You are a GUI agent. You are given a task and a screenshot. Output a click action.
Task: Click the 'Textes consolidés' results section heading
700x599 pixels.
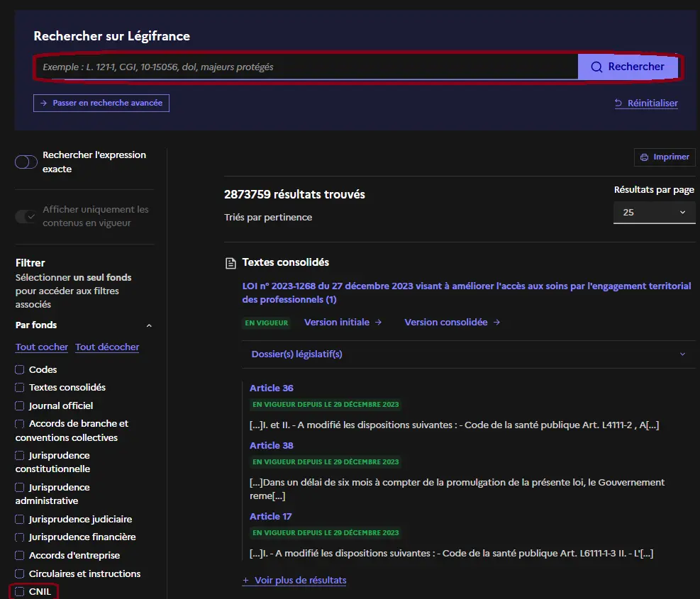coord(286,262)
